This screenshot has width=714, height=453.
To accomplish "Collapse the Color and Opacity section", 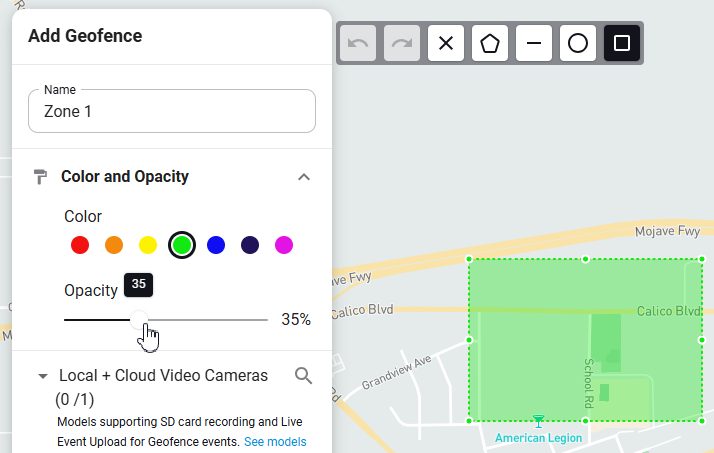I will point(304,177).
